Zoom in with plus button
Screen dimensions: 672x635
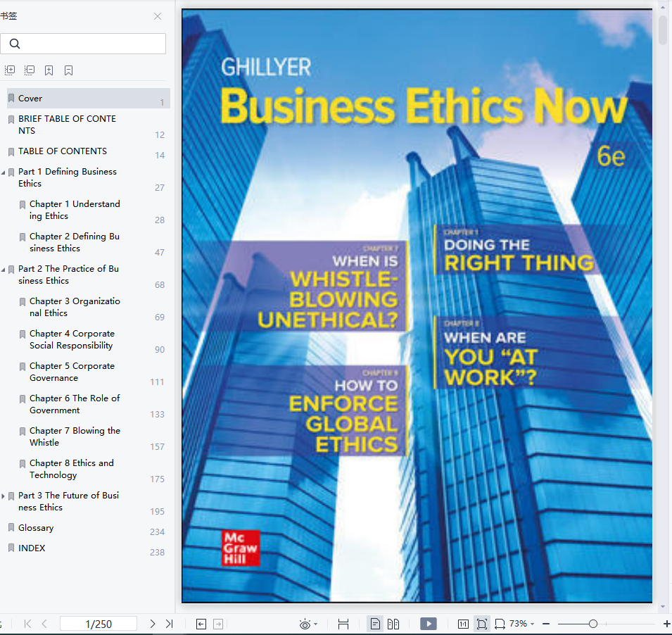pyautogui.click(x=667, y=624)
